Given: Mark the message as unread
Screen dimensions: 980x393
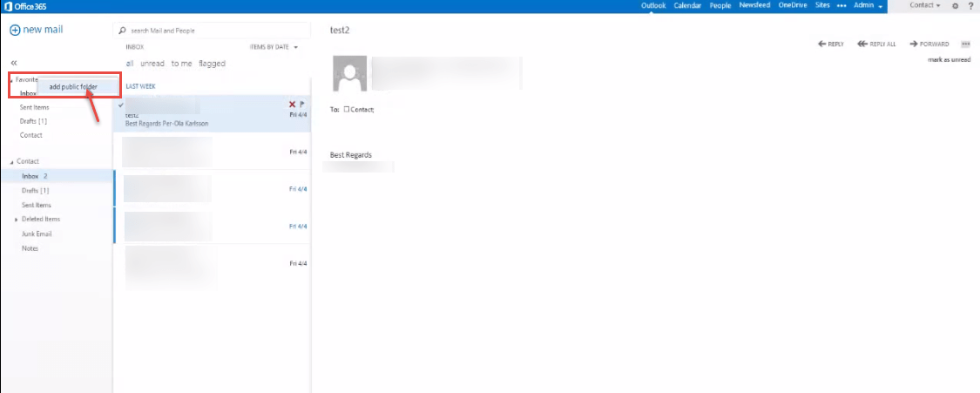Looking at the screenshot, I should click(x=949, y=59).
